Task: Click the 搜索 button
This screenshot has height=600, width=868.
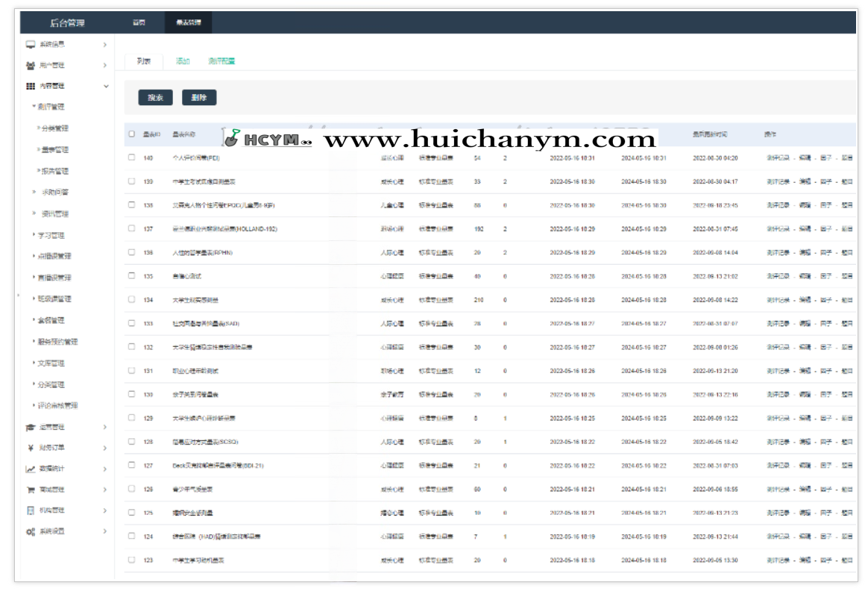Action: 155,98
